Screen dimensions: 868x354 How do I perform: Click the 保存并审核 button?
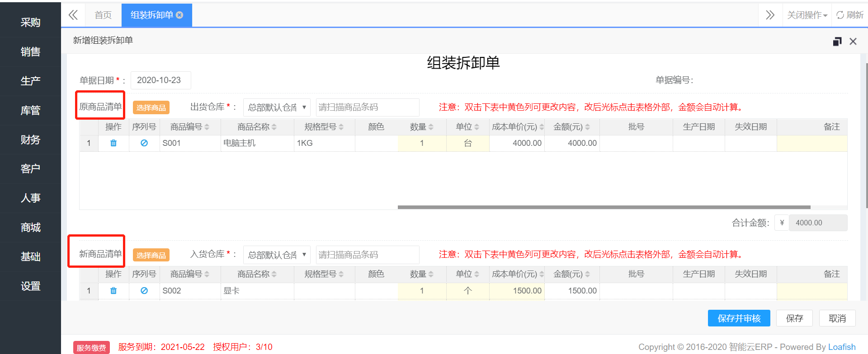(739, 318)
